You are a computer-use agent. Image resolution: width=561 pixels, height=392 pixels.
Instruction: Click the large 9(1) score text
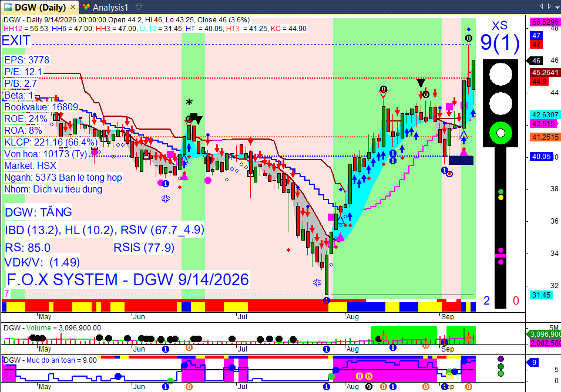pos(499,42)
